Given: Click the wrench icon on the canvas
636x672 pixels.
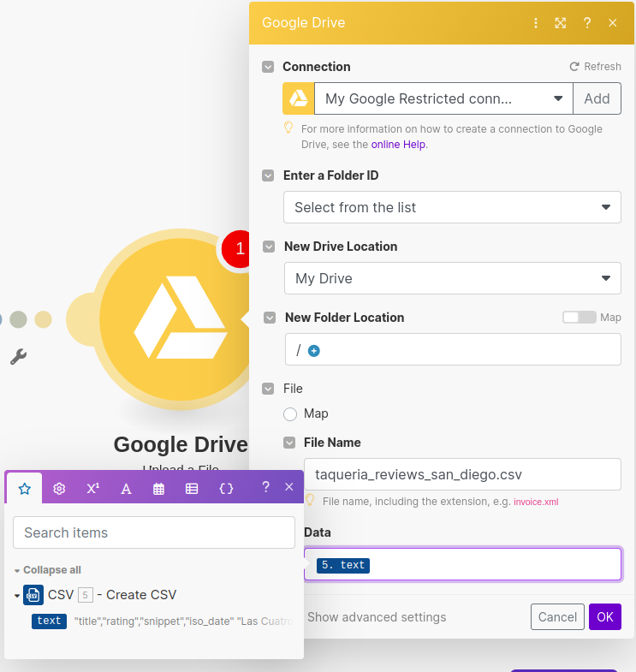Looking at the screenshot, I should point(19,356).
